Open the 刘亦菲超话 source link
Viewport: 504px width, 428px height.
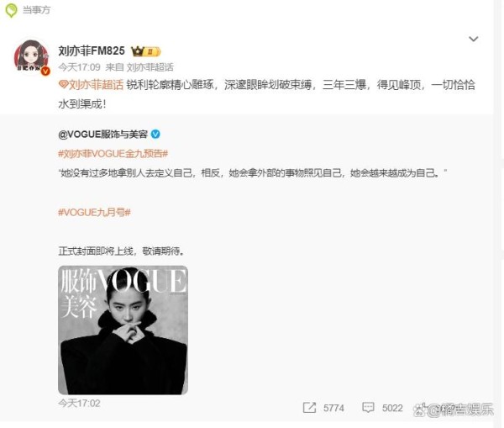tap(150, 67)
